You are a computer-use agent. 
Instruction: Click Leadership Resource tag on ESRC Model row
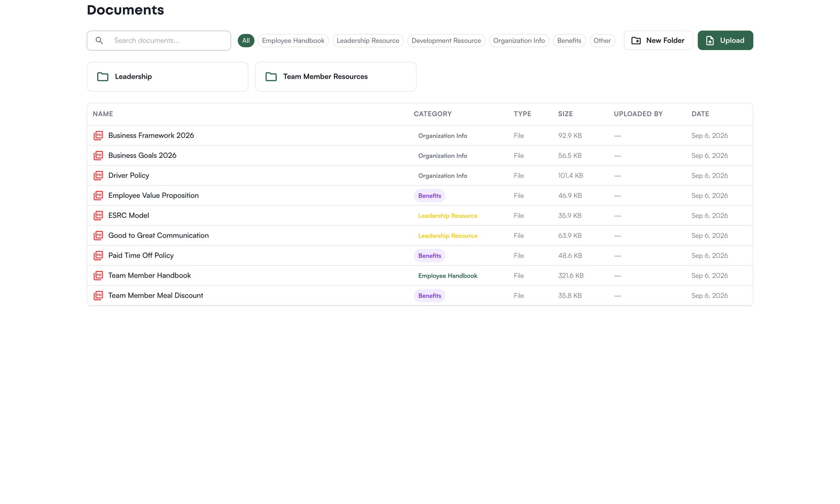click(448, 216)
